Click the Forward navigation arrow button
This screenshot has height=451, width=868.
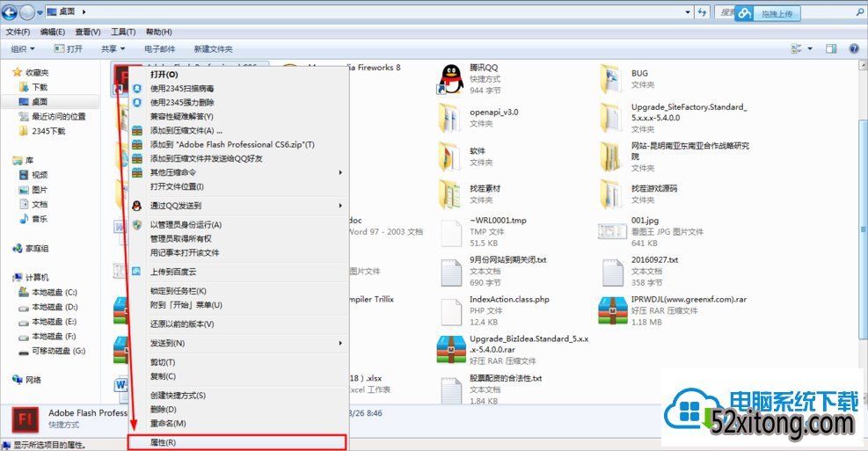(27, 11)
